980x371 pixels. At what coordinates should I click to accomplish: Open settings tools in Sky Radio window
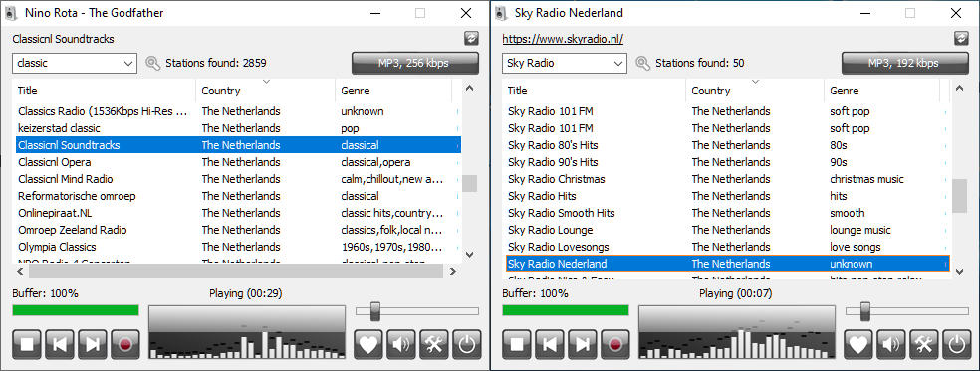pyautogui.click(x=925, y=344)
